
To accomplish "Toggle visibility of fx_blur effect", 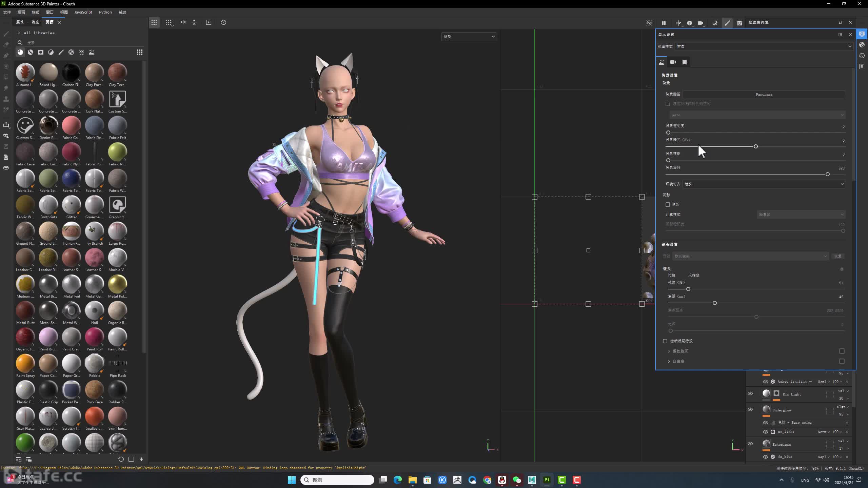I will pyautogui.click(x=766, y=457).
